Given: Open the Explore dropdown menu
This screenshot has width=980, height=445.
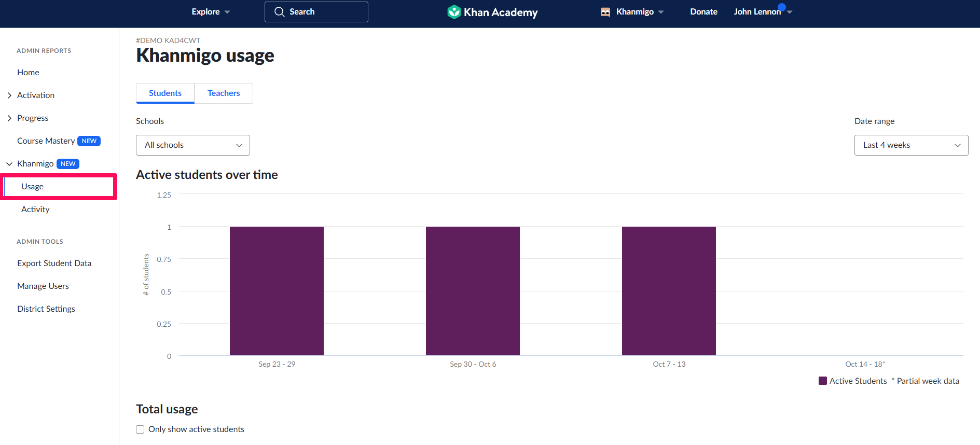Looking at the screenshot, I should [211, 12].
